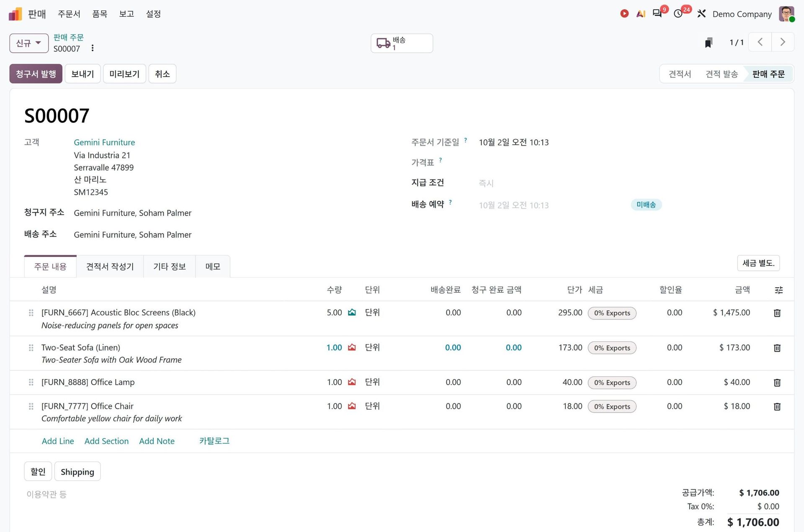Open the Sales app home icon
This screenshot has height=532, width=804.
click(15, 14)
